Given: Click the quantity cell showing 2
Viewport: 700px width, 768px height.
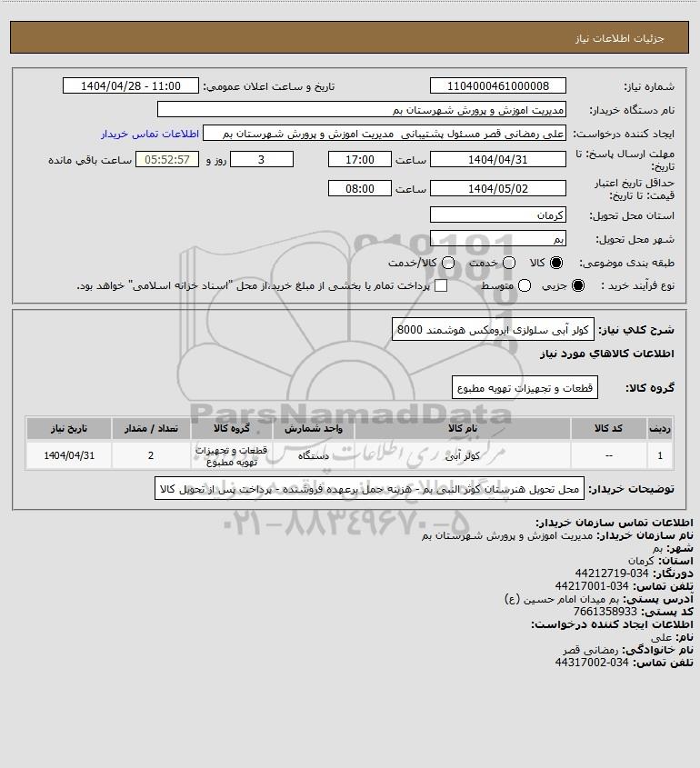Looking at the screenshot, I should [x=151, y=455].
